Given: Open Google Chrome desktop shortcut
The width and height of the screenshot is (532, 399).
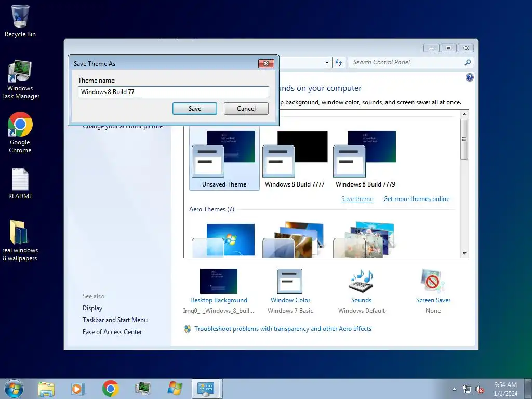Looking at the screenshot, I should pos(20,132).
